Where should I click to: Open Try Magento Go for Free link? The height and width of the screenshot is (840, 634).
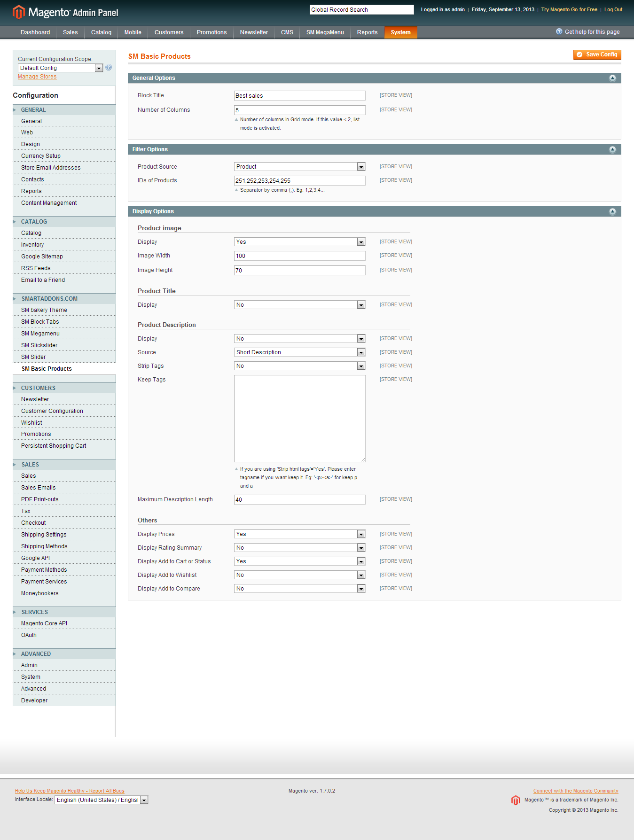569,9
